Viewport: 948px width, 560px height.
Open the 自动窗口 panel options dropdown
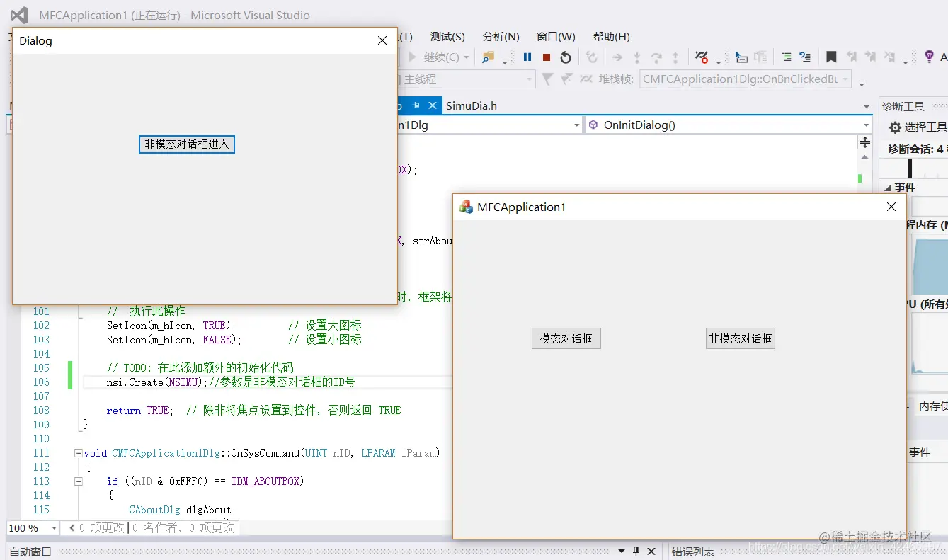[x=621, y=551]
